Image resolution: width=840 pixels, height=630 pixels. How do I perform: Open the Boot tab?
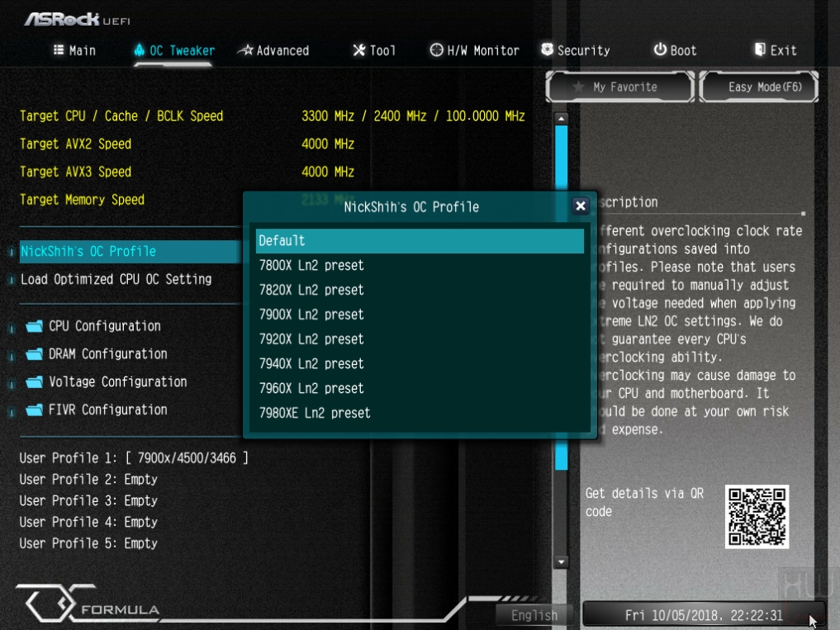[676, 50]
